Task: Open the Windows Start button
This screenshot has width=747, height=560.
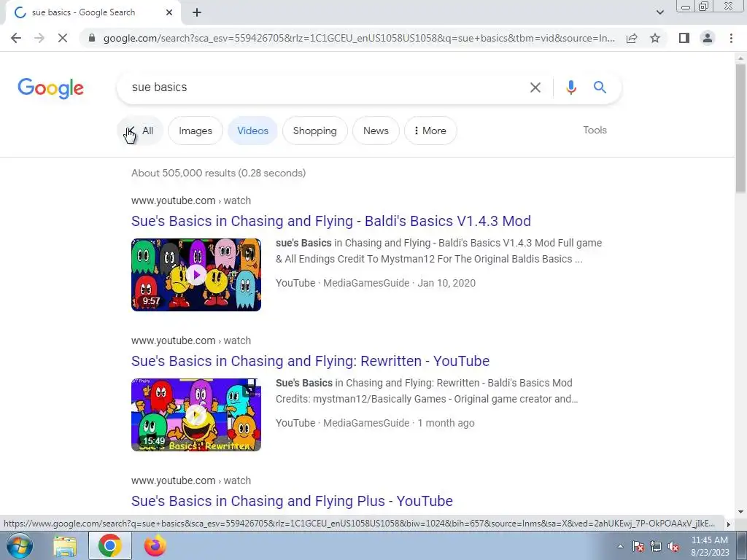Action: [20, 545]
